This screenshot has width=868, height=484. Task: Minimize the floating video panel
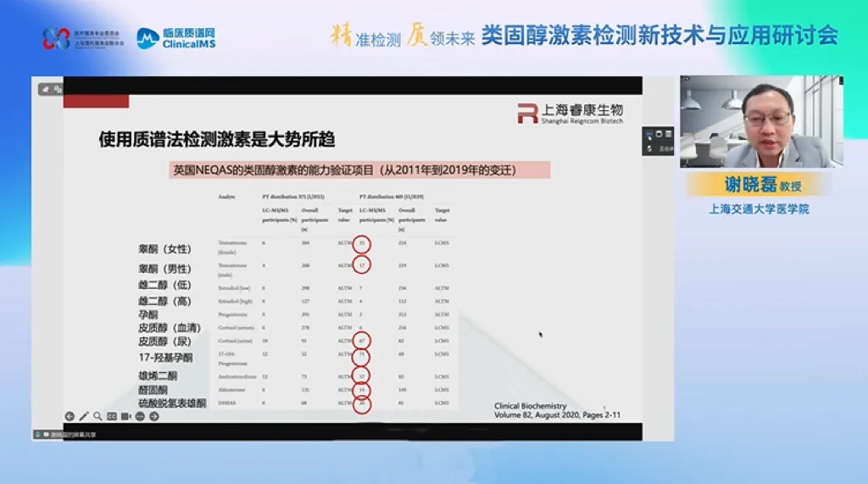pos(650,134)
